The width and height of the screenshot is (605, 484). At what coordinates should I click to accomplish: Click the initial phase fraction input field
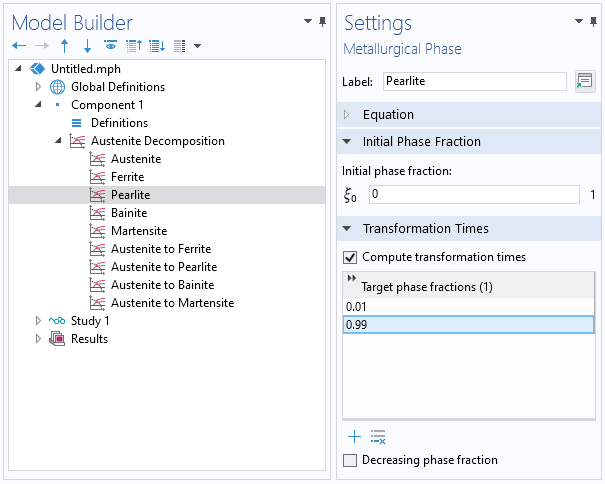click(x=473, y=194)
